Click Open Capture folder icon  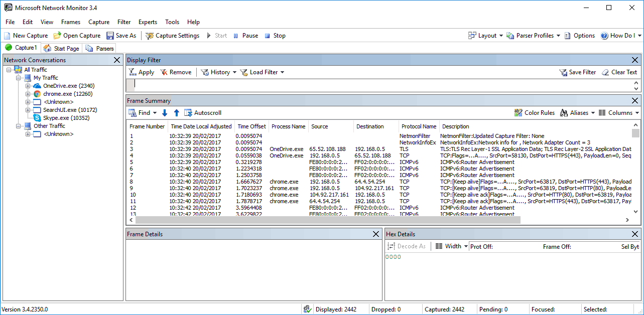click(57, 36)
